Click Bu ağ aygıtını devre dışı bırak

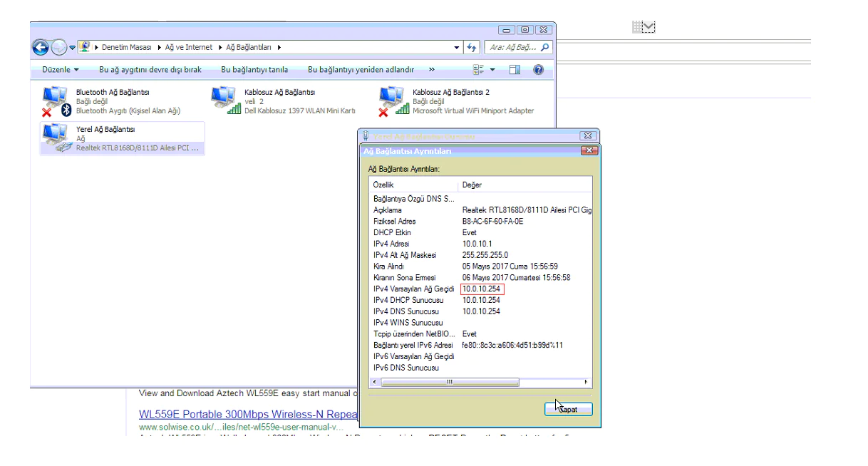click(x=150, y=70)
